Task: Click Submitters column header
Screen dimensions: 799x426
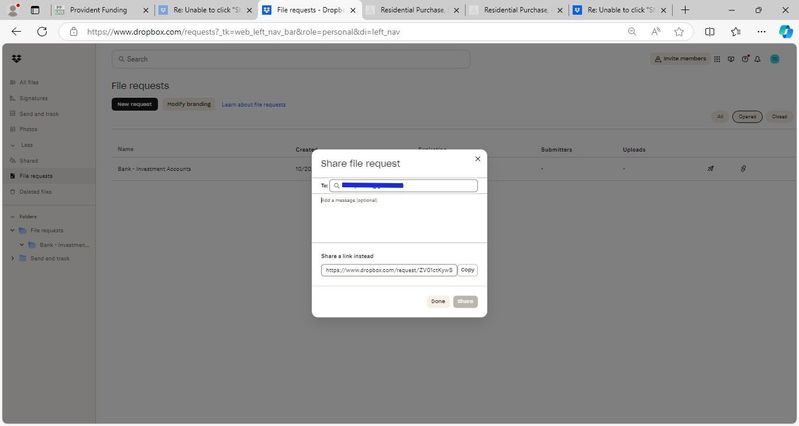Action: 556,150
